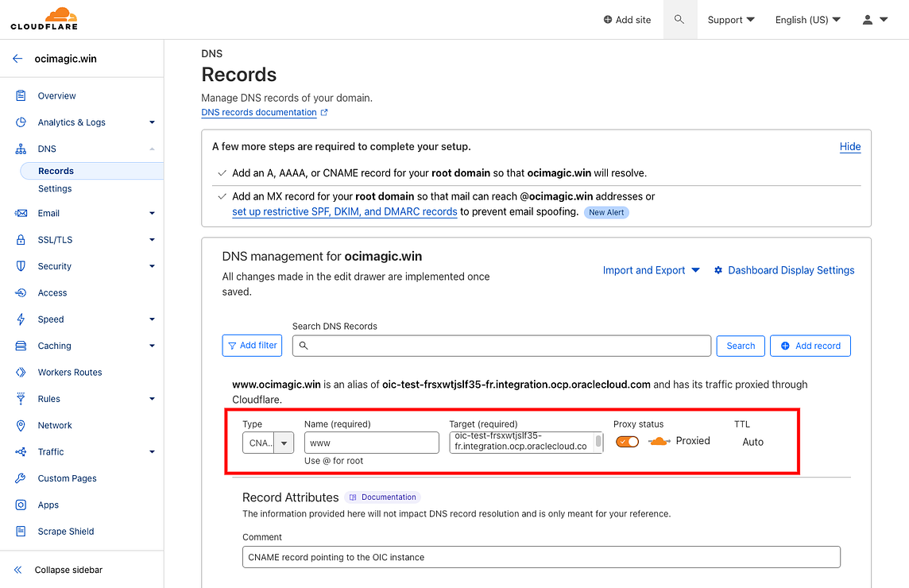The width and height of the screenshot is (909, 588).
Task: Click the search magnifier in the top bar
Action: [679, 20]
